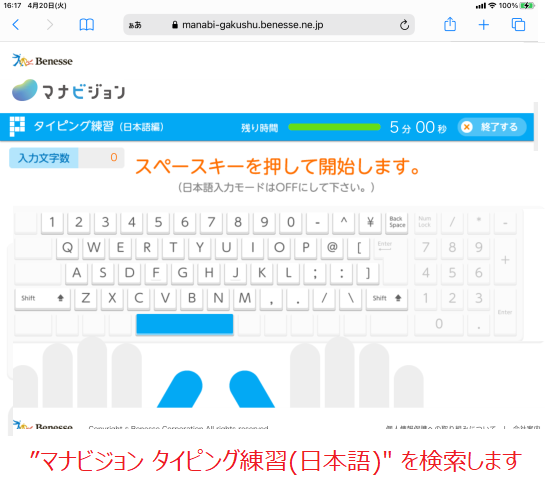
Task: Click the comma key
Action: coord(271,298)
